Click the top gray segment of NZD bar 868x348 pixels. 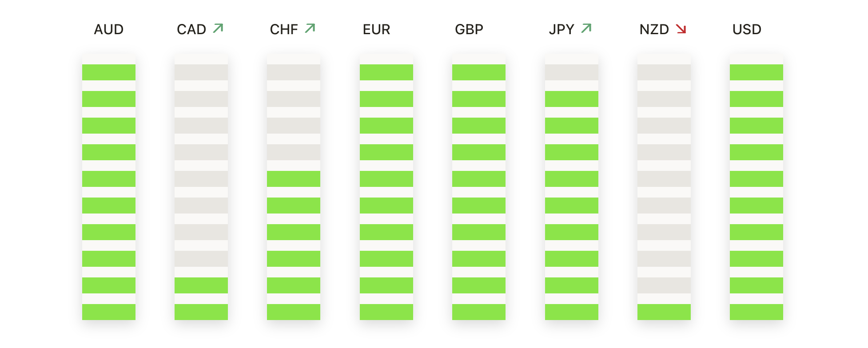click(x=664, y=72)
